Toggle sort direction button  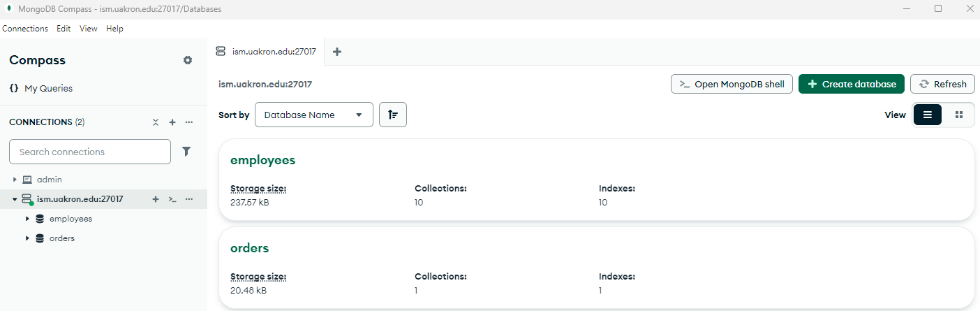pyautogui.click(x=393, y=115)
